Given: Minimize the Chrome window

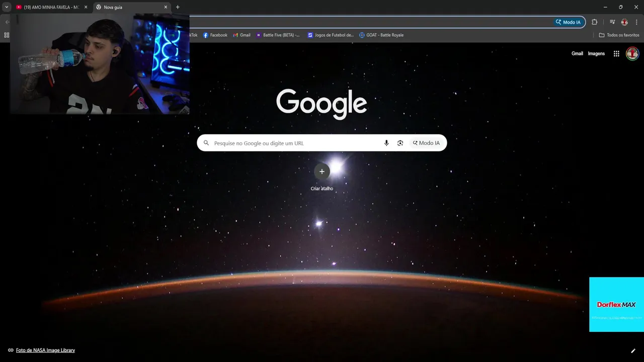Looking at the screenshot, I should click(605, 7).
